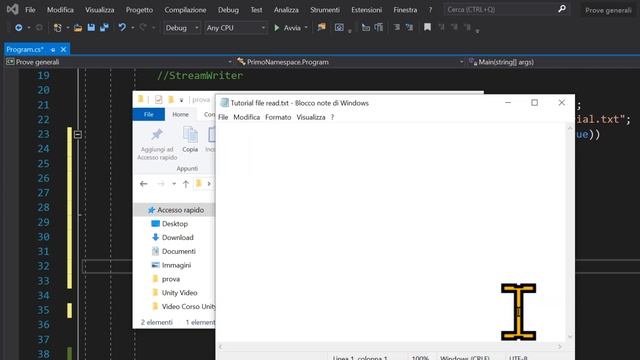Open Explorer recent locations dropdown arrow
This screenshot has height=360, width=640.
pos(174,184)
